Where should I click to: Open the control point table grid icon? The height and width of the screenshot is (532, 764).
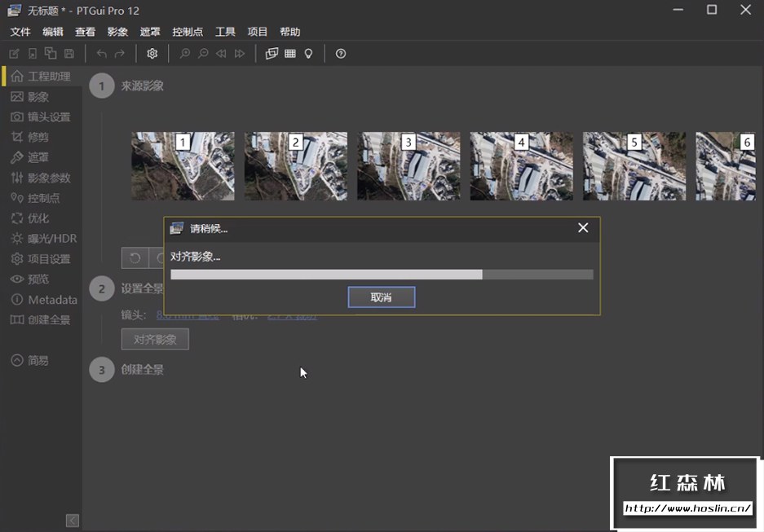(290, 54)
